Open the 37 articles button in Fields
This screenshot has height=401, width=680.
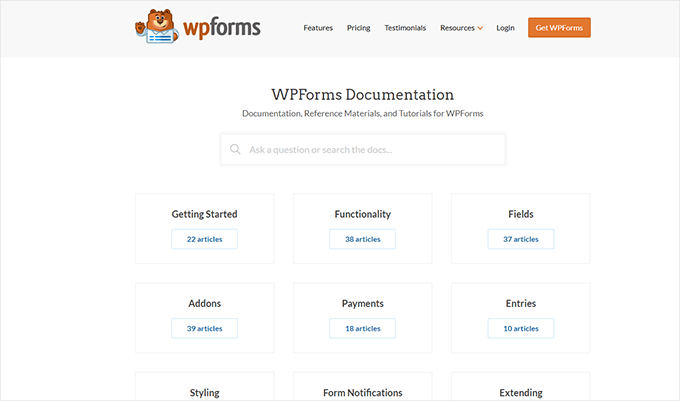(520, 239)
